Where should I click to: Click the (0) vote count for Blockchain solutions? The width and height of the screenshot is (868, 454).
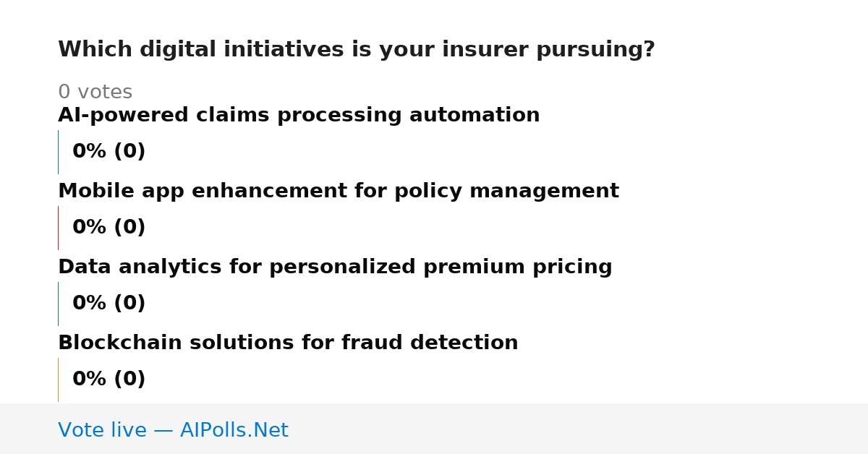click(x=129, y=380)
